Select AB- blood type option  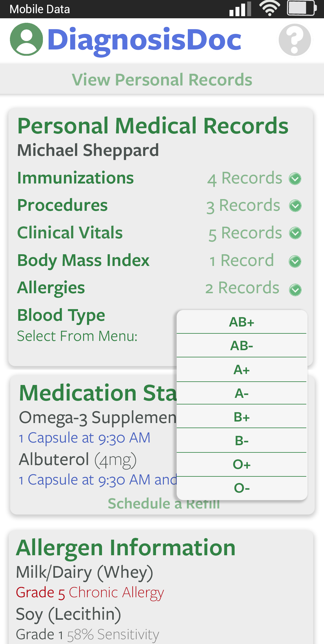pyautogui.click(x=242, y=346)
